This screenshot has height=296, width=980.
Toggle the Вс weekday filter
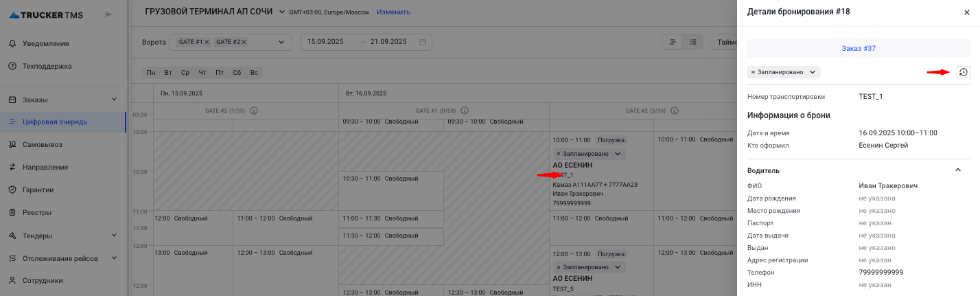254,73
